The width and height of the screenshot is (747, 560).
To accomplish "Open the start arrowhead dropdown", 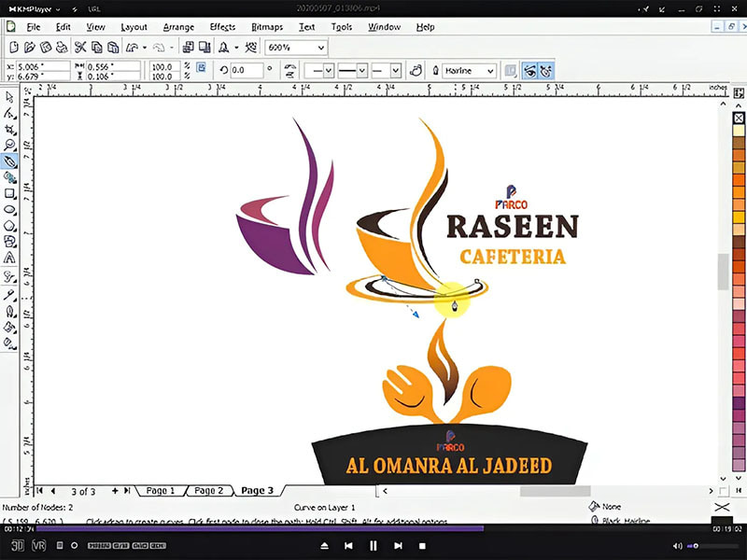I will (x=329, y=71).
